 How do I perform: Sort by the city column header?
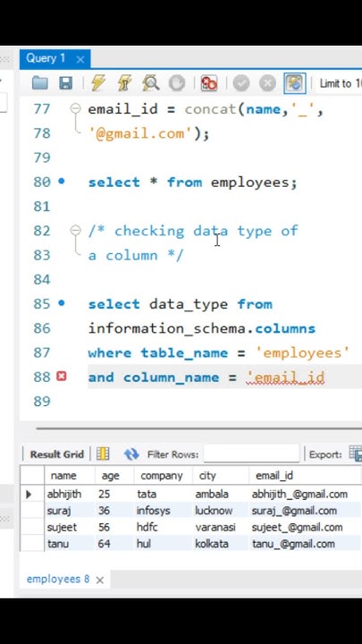[x=221, y=476]
